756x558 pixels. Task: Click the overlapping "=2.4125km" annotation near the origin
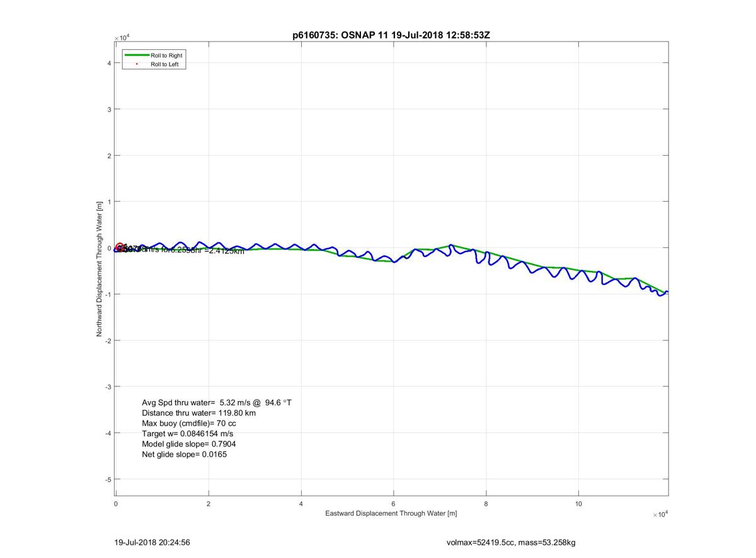(x=223, y=251)
